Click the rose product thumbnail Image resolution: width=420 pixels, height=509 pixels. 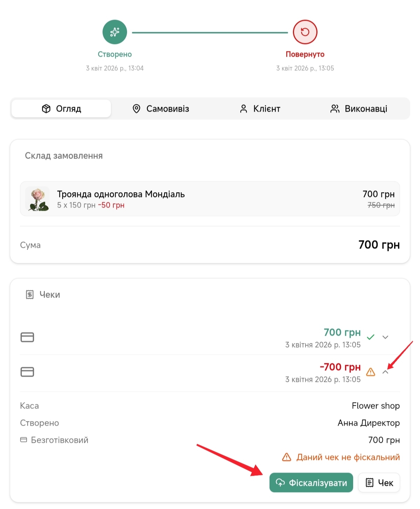point(38,199)
